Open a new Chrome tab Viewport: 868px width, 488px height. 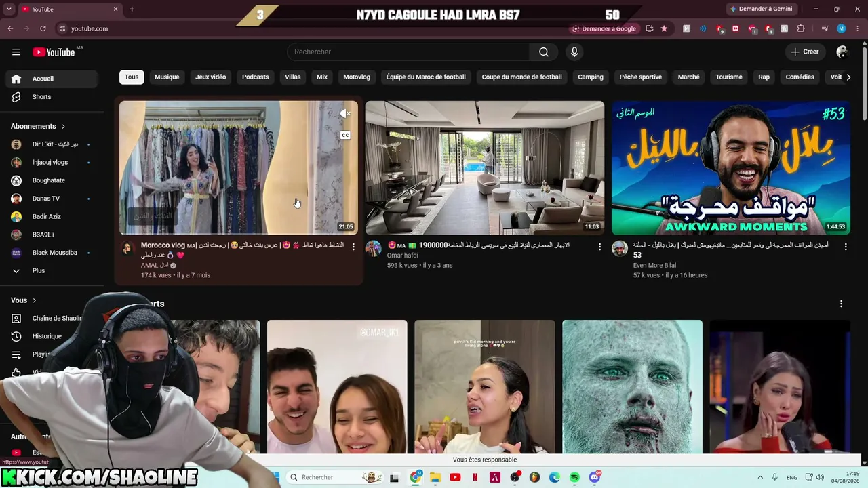tap(132, 9)
